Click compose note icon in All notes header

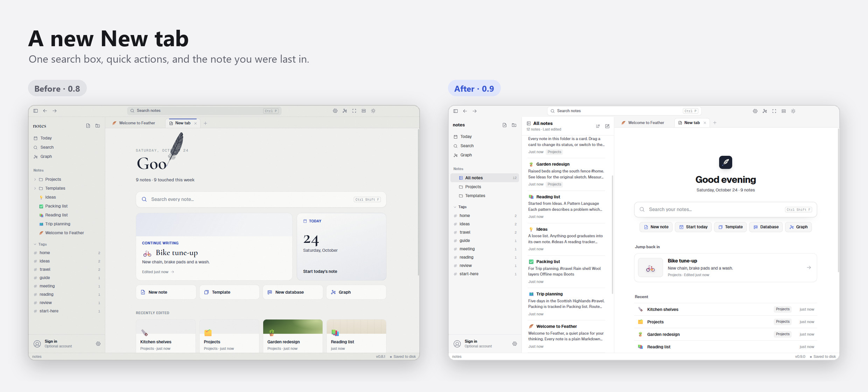point(607,126)
